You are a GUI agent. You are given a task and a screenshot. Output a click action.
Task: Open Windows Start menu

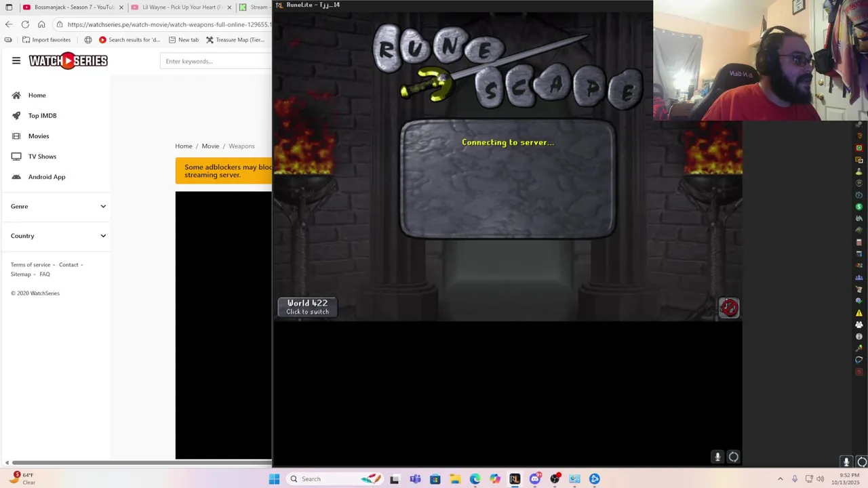point(274,479)
